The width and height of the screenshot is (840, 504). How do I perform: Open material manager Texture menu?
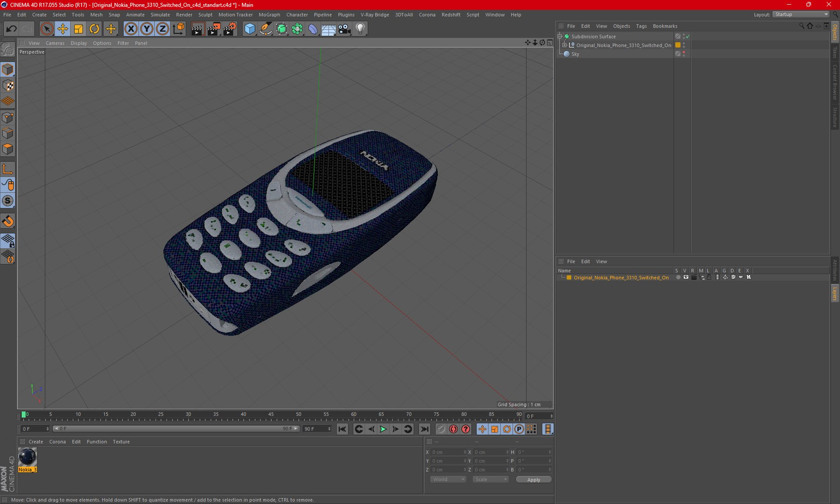[121, 442]
